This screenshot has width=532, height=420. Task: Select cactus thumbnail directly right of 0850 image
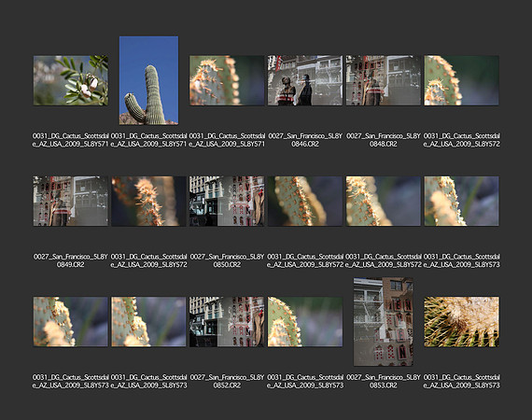tap(305, 201)
